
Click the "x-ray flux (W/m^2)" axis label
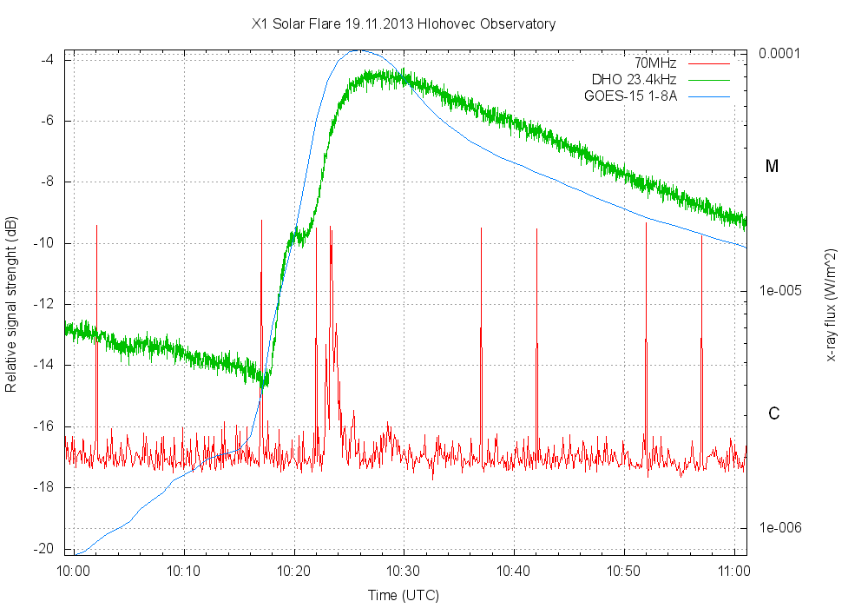point(831,304)
